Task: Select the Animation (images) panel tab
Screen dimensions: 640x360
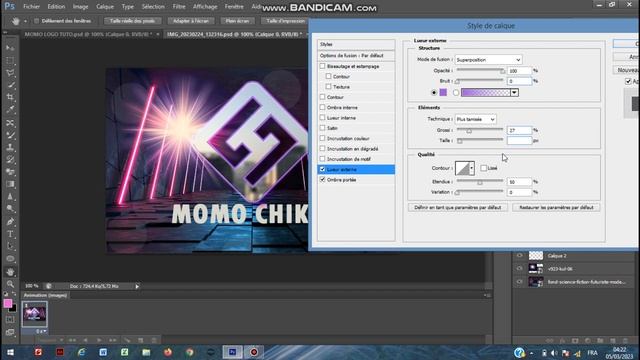Action: click(x=45, y=295)
